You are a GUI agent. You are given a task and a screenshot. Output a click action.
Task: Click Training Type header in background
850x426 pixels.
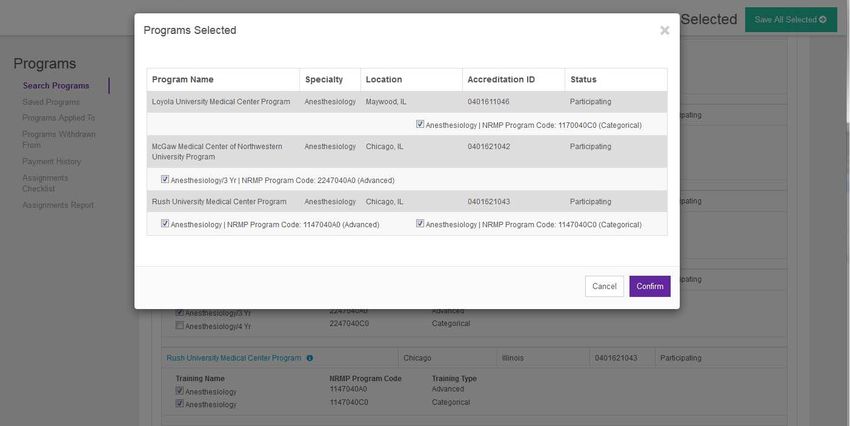click(454, 379)
